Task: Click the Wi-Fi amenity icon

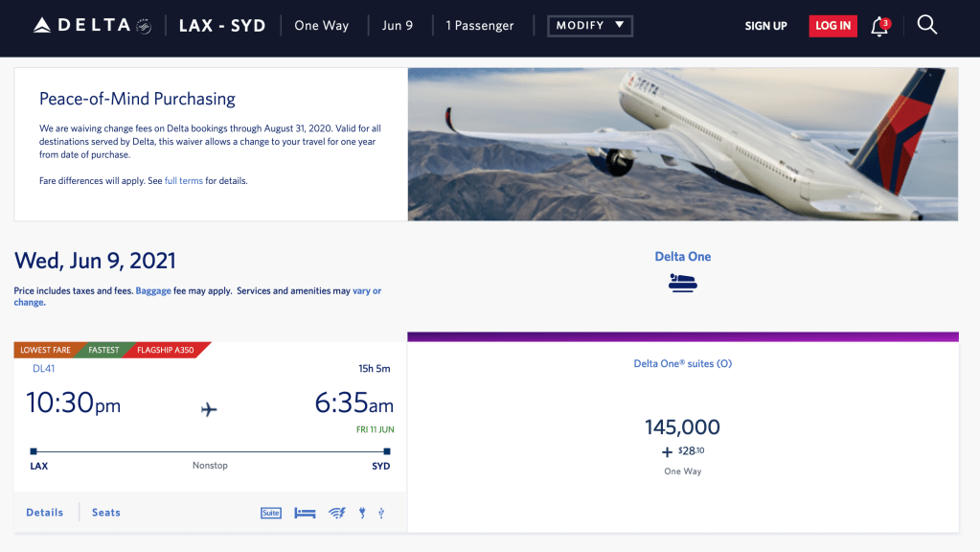Action: tap(337, 513)
